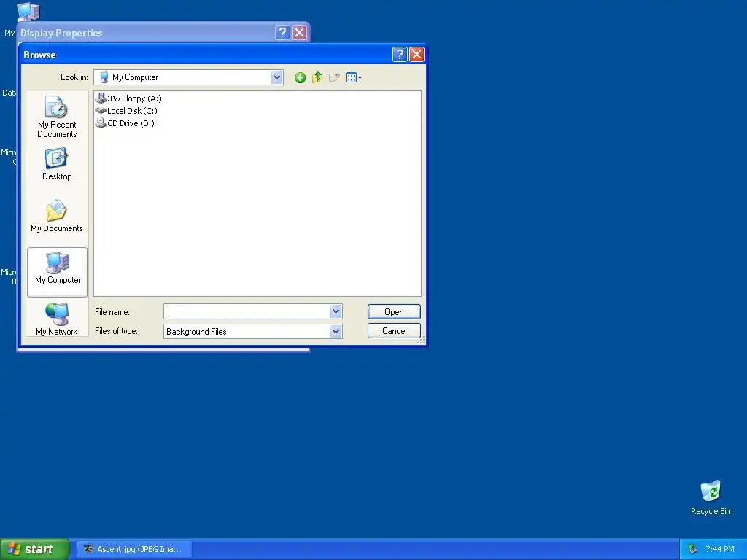Click the Create New Folder icon

coord(334,77)
